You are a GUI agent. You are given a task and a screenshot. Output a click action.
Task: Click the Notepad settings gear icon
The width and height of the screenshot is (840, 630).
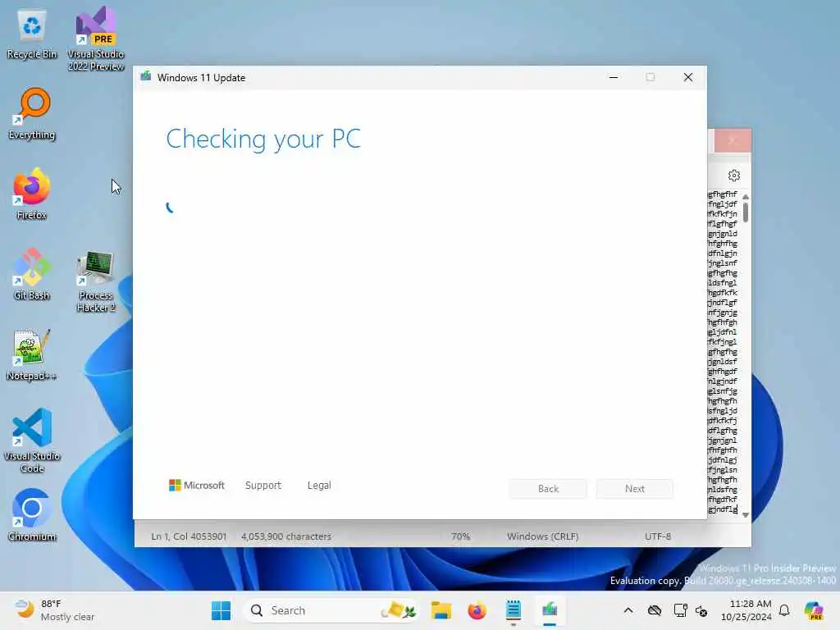click(734, 176)
